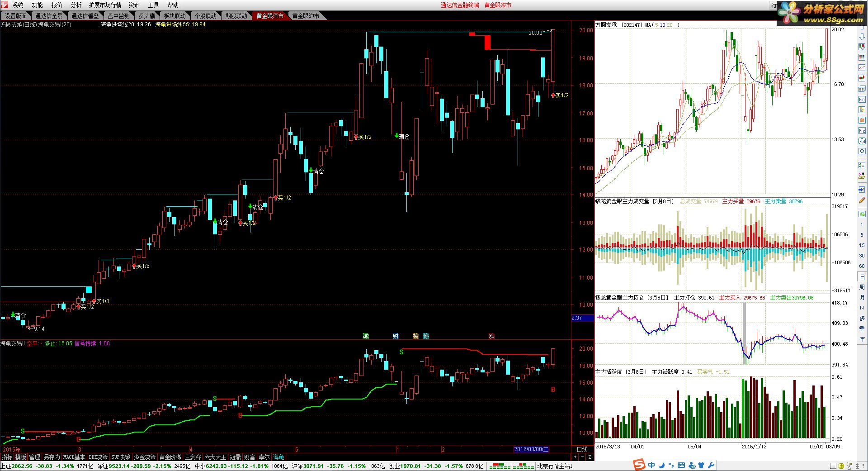
Task: Click 另存为 in indicator bar
Action: pyautogui.click(x=52, y=457)
